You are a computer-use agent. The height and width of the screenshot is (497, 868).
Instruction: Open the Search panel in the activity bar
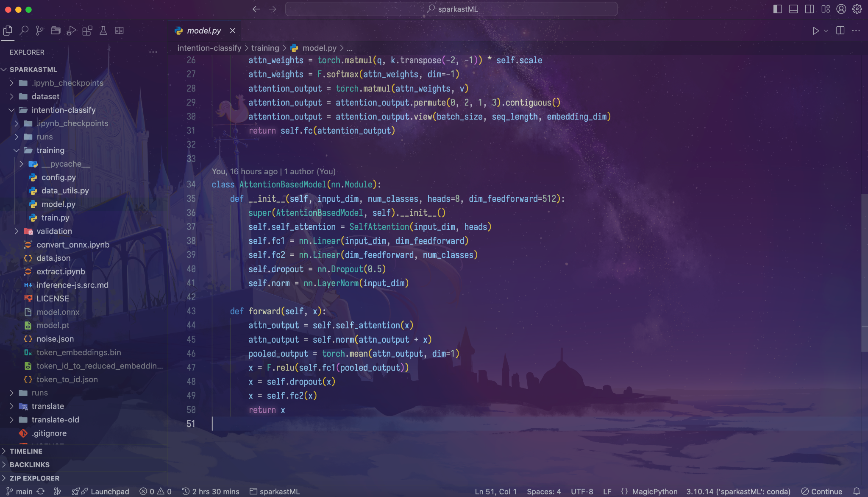click(x=24, y=30)
